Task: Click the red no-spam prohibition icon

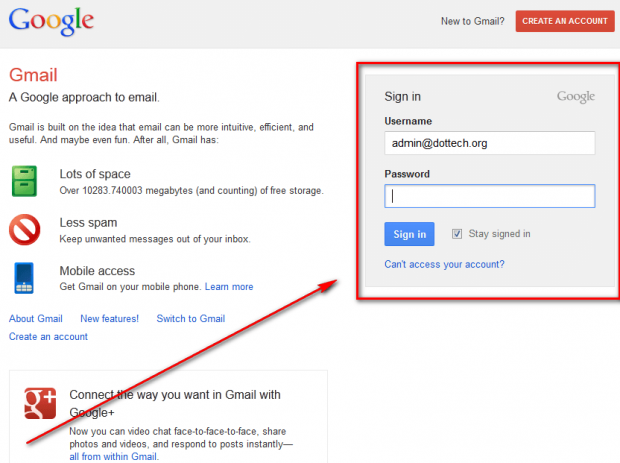Action: (25, 230)
